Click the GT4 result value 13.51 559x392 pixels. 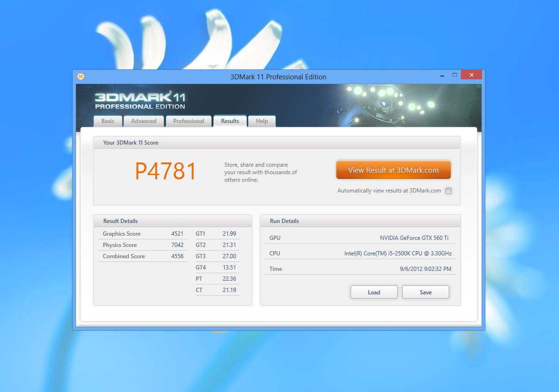coord(229,268)
